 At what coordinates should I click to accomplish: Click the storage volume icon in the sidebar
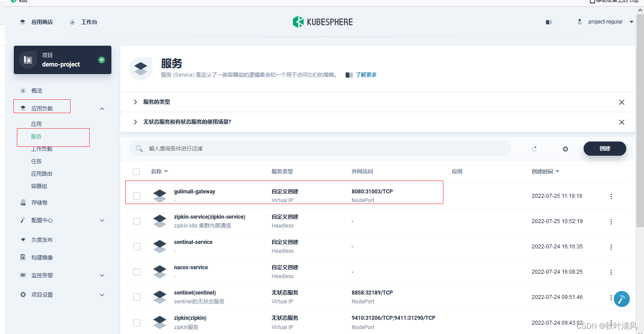[23, 202]
